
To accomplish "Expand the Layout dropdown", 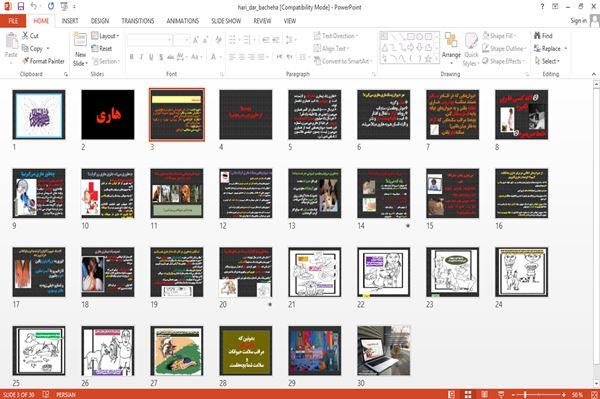I will pos(105,36).
